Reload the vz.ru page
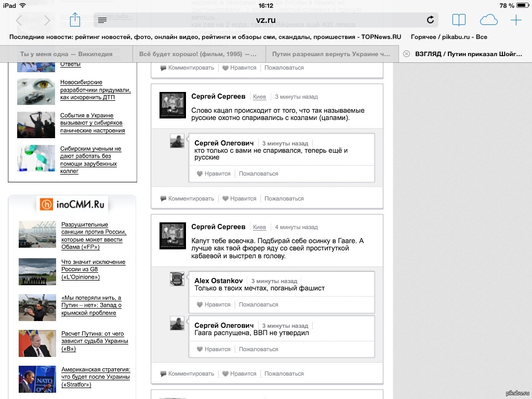This screenshot has height=399, width=532. tap(430, 20)
